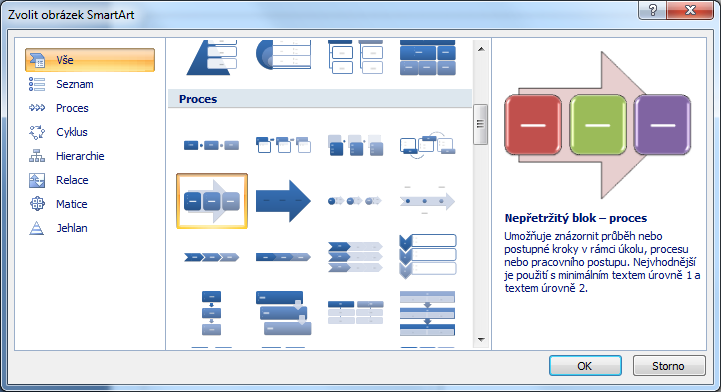Screen dimensions: 721x392
Task: Click the Seznam list icon
Action: coord(37,84)
